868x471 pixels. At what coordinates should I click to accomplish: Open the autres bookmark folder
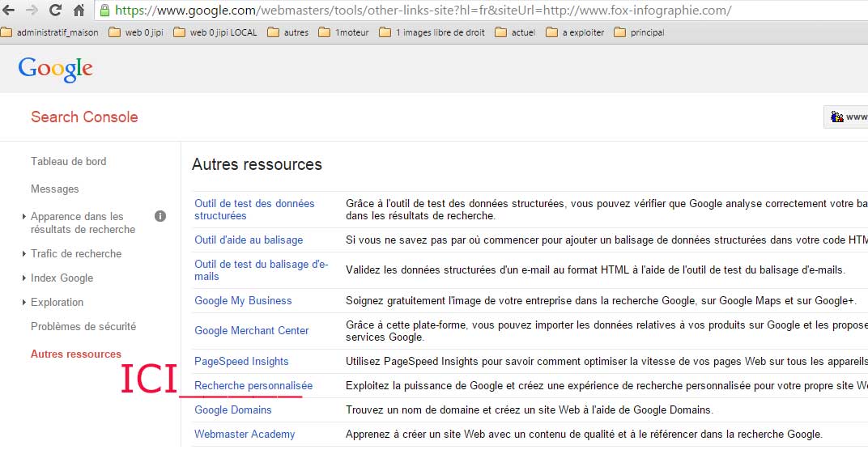(288, 32)
